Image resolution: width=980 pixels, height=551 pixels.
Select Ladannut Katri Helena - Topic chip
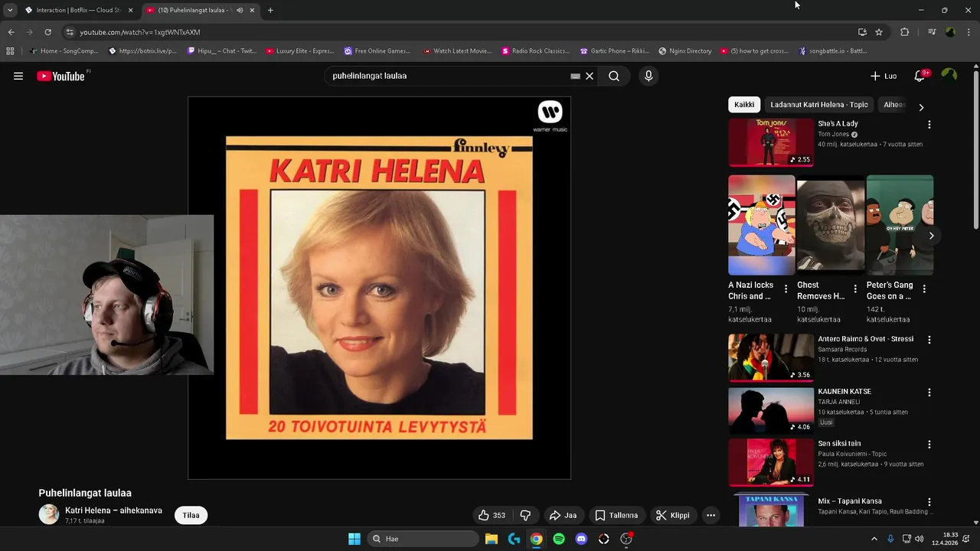(819, 105)
